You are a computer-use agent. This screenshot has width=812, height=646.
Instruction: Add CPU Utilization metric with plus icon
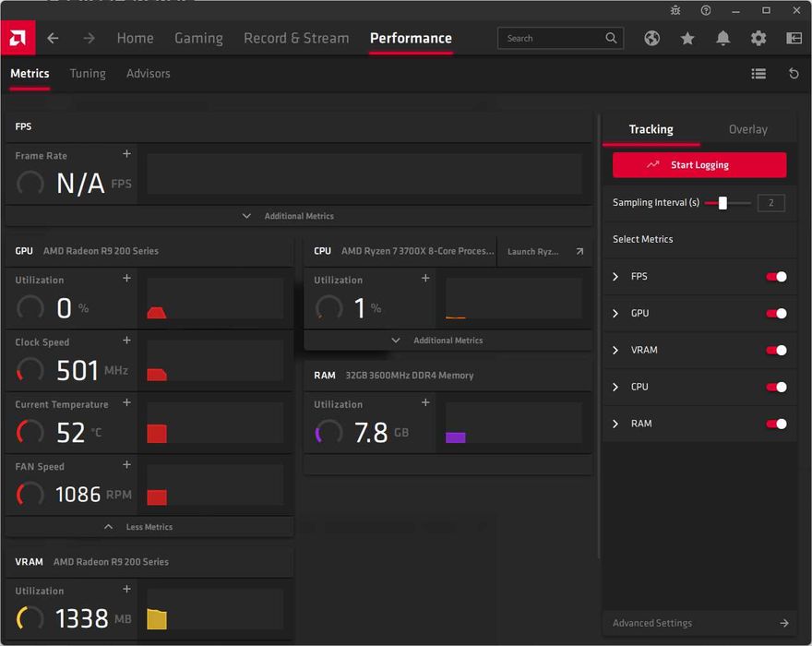(x=425, y=278)
